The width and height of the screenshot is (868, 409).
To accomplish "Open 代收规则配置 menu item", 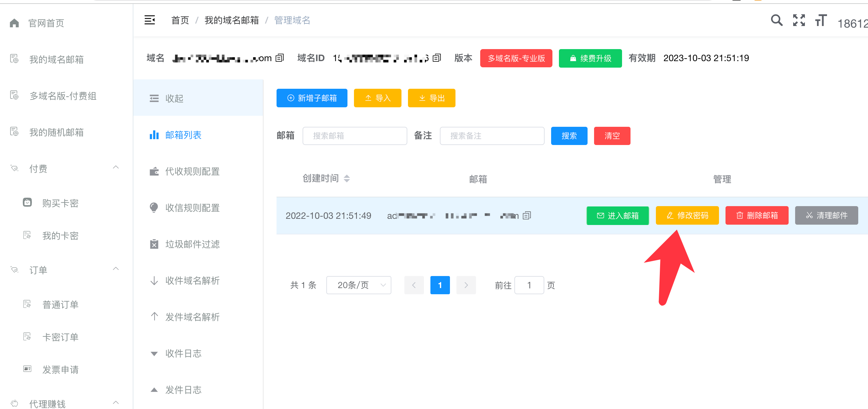I will click(198, 171).
